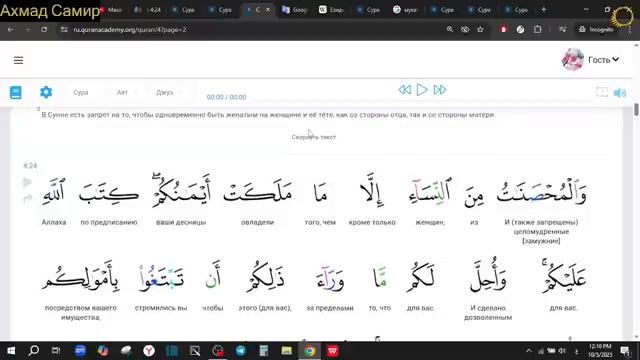Open File Explorer from the taskbar

coord(287,351)
